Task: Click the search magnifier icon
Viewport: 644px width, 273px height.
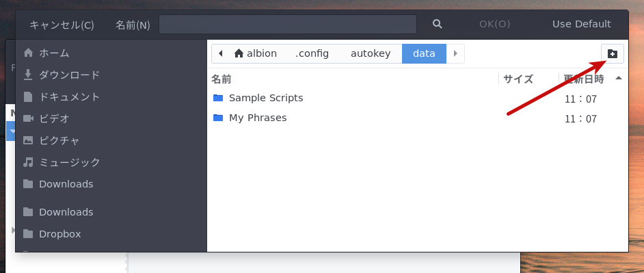Action: click(x=438, y=24)
